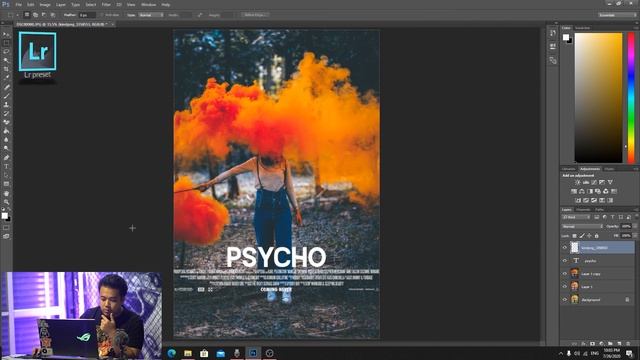
Task: Select the Zoom tool
Action: pos(6,202)
